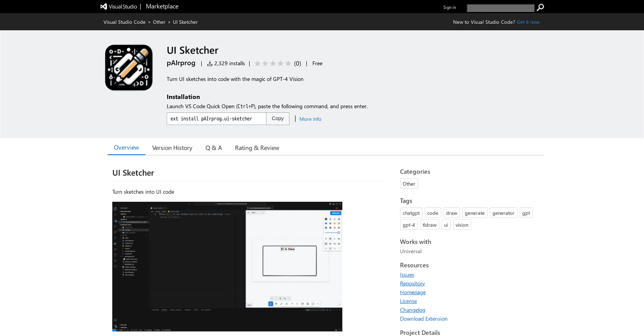
Task: Click the Download Extension link
Action: pyautogui.click(x=423, y=319)
